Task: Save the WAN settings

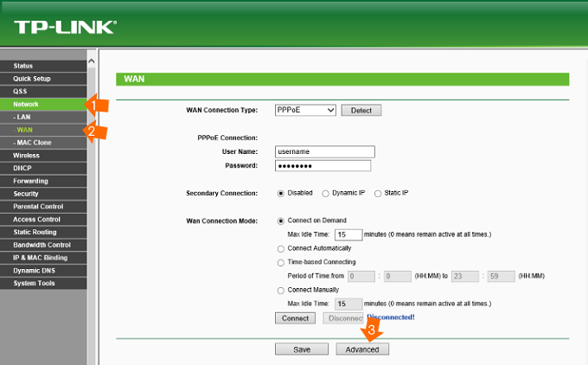Action: (302, 349)
